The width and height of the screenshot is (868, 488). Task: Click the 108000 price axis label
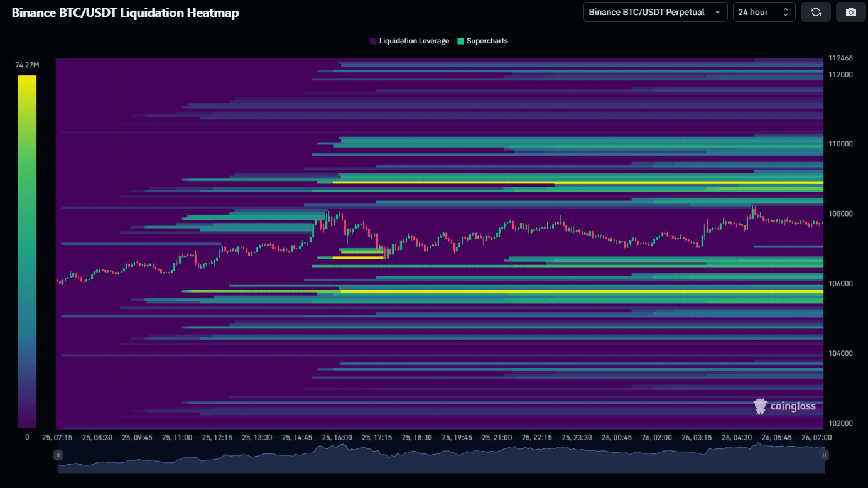pos(840,214)
